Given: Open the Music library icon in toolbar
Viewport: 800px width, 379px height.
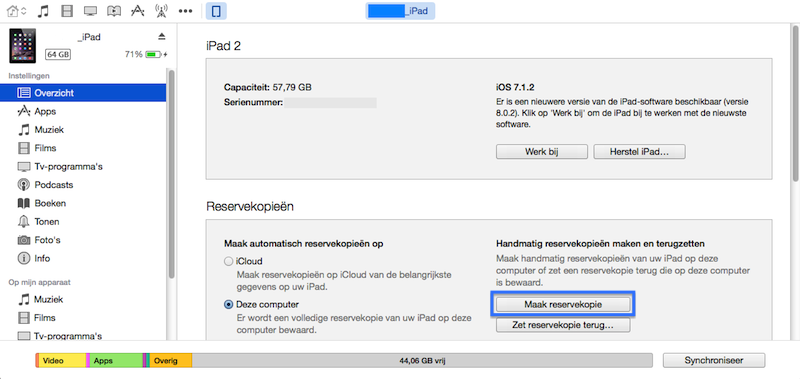Looking at the screenshot, I should (x=43, y=11).
